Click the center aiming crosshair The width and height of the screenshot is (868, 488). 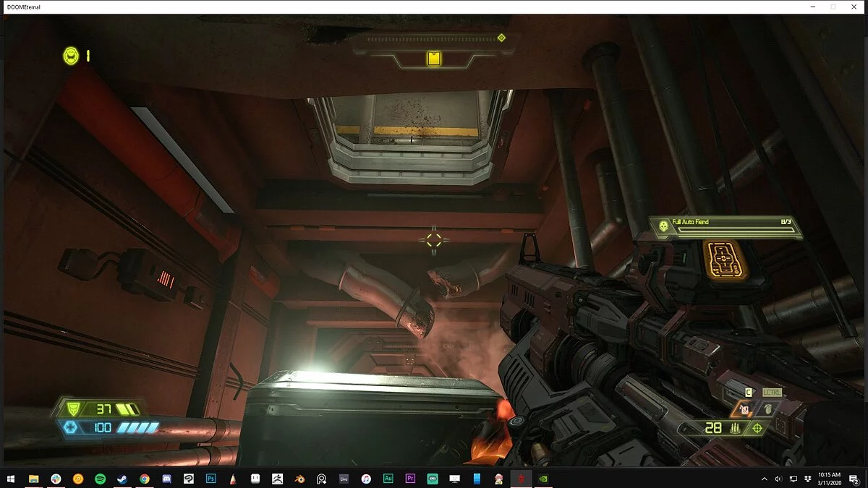coord(434,239)
